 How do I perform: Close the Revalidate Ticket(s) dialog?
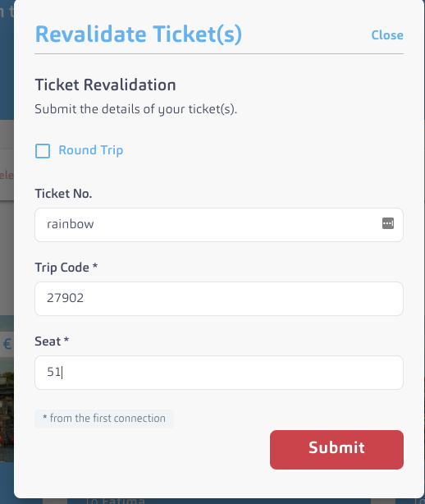387,35
